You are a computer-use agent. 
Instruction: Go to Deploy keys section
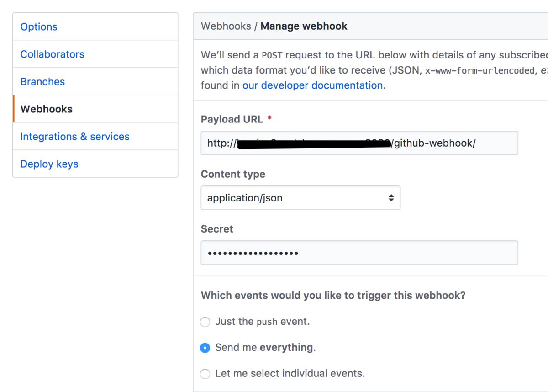[x=95, y=164]
